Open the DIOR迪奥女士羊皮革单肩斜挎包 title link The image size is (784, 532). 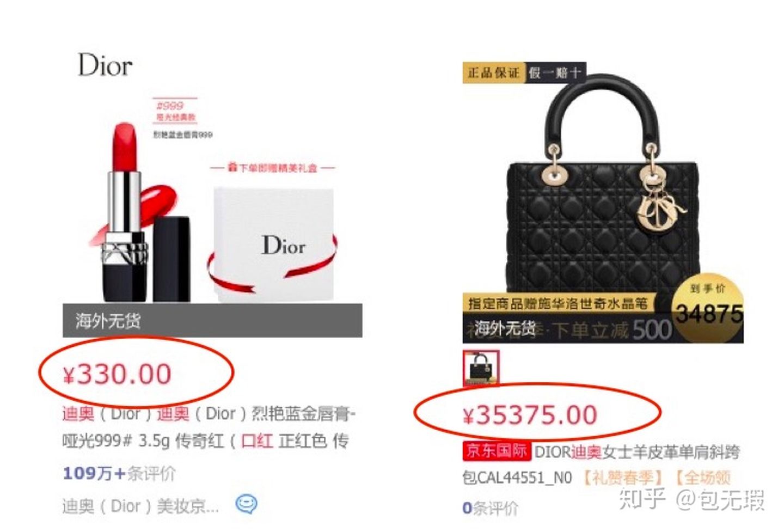[601, 464]
